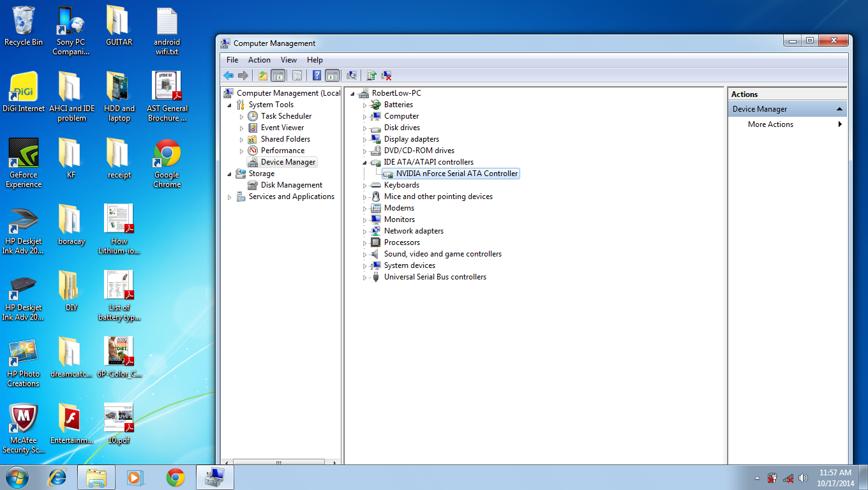The image size is (868, 490).
Task: Select Disk Management under Storage
Action: point(292,185)
